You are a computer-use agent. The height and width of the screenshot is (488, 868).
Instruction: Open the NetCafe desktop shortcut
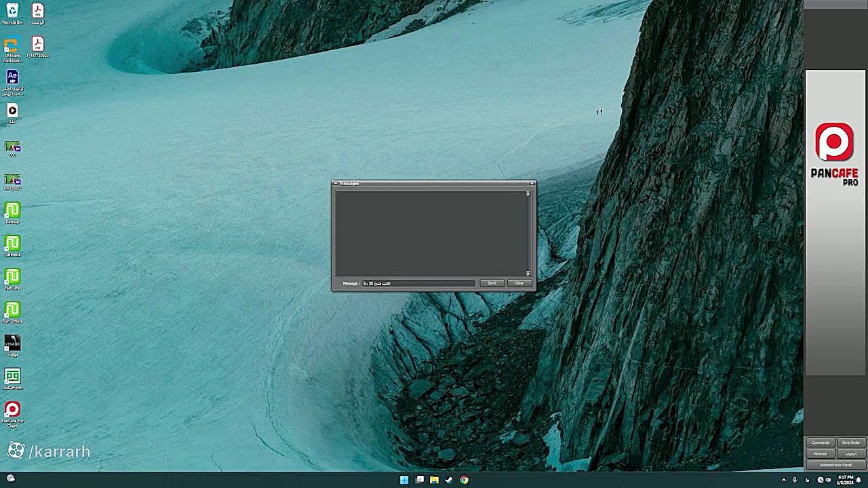[x=12, y=279]
